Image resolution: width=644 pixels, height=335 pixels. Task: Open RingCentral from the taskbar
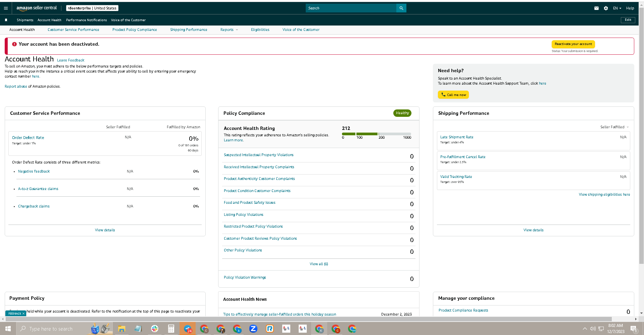pos(270,329)
